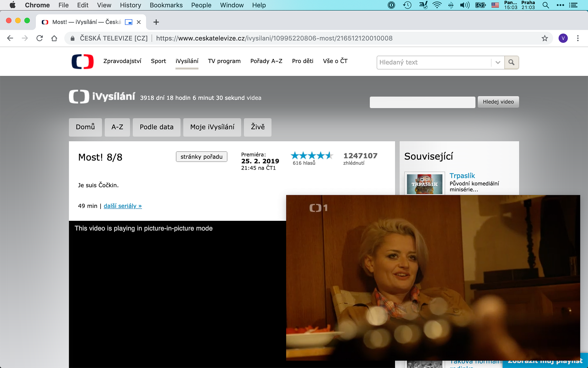Click the Chrome home icon
This screenshot has height=368, width=588.
(54, 38)
